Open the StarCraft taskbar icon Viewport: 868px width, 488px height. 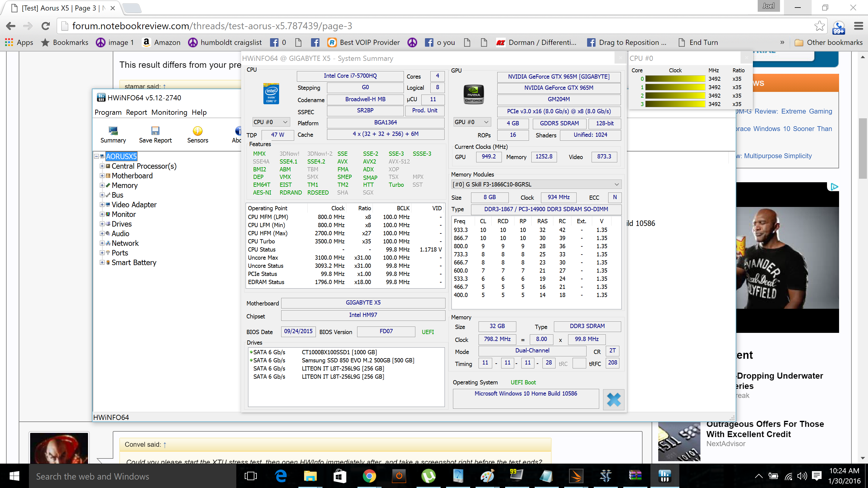coord(605,476)
